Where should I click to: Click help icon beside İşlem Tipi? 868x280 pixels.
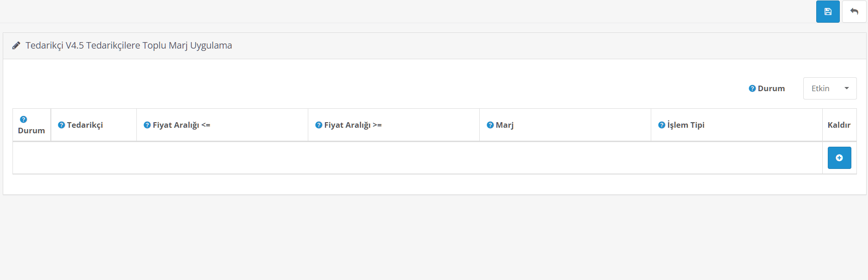(661, 125)
